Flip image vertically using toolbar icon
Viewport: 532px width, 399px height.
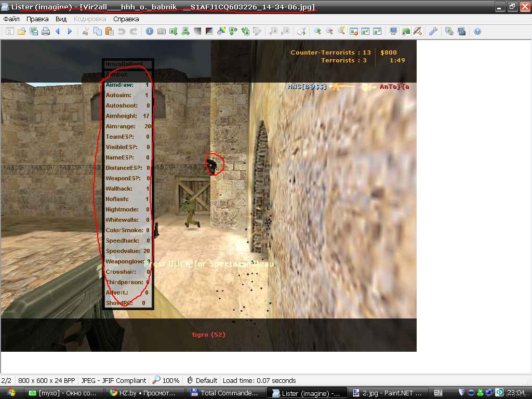coord(174,32)
